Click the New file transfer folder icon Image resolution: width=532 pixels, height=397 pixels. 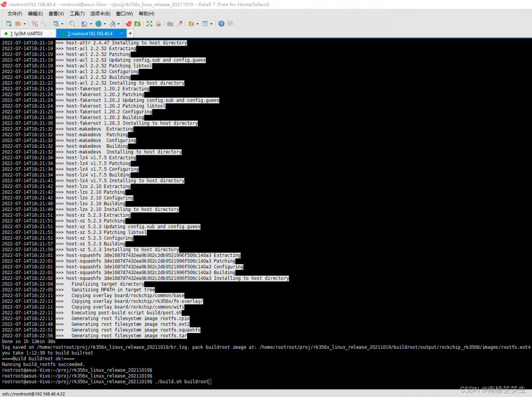(x=191, y=24)
